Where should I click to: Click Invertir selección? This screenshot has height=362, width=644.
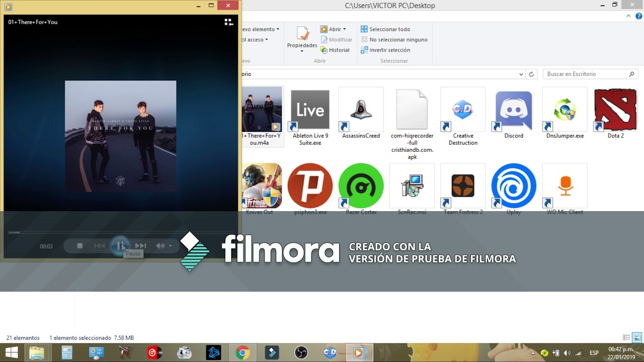point(385,50)
